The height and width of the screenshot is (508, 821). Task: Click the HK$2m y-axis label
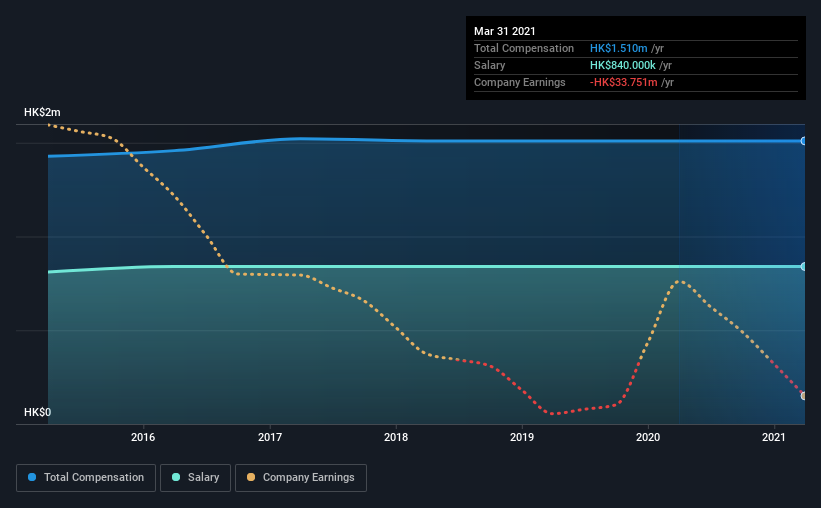42,113
